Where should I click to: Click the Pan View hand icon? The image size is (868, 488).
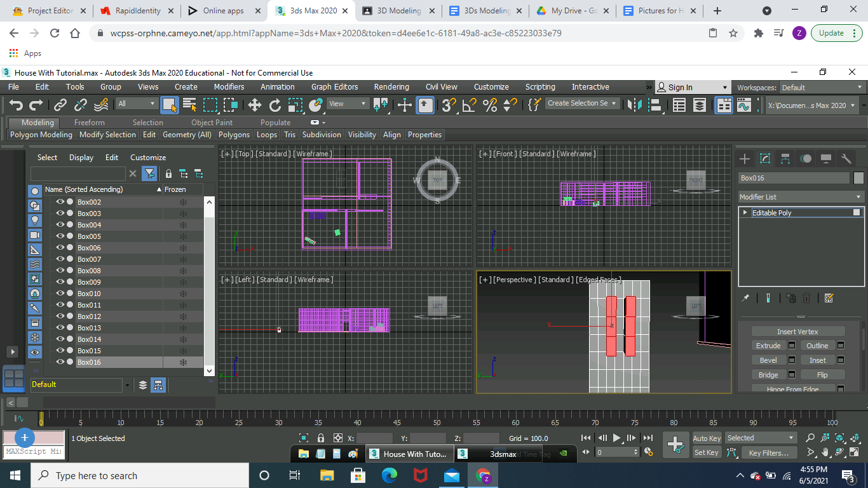click(825, 452)
